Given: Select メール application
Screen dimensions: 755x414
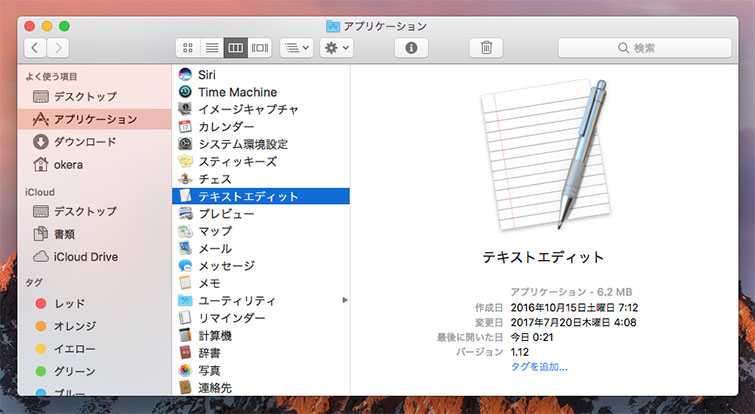Looking at the screenshot, I should point(261,248).
